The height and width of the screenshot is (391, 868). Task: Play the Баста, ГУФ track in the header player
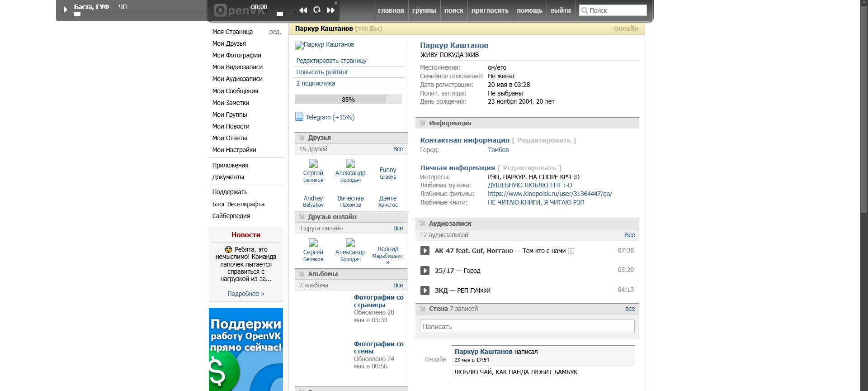[x=66, y=10]
